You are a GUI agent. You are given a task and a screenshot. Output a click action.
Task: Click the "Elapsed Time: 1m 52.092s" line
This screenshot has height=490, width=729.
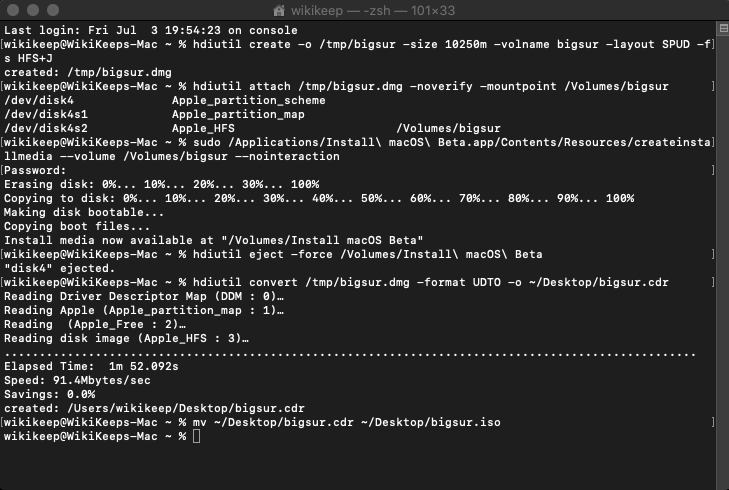click(x=91, y=366)
